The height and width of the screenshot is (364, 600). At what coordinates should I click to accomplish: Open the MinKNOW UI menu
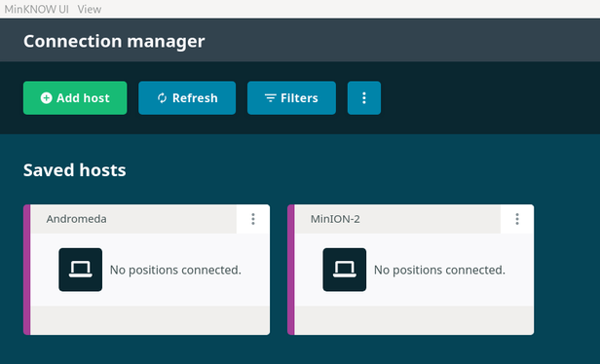(37, 9)
